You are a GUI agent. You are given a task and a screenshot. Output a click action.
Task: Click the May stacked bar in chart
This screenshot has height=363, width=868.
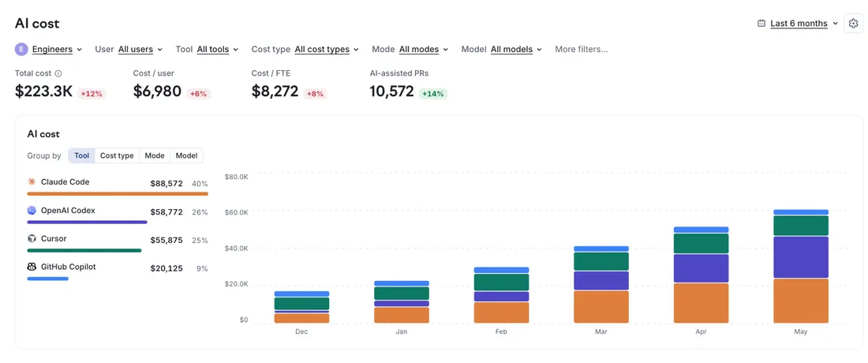pyautogui.click(x=800, y=266)
